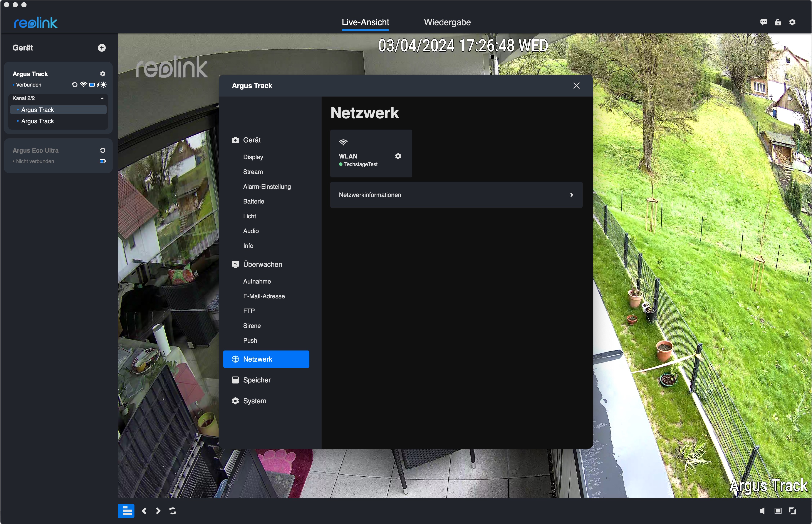Screen dimensions: 812x524
Task: Mute the live view speaker
Action: coord(762,511)
